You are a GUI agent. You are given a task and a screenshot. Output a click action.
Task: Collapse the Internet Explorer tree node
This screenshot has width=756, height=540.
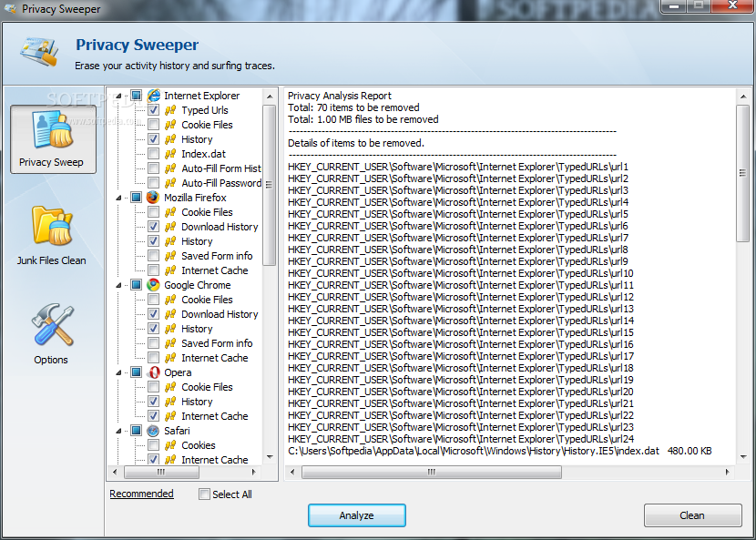coord(118,96)
